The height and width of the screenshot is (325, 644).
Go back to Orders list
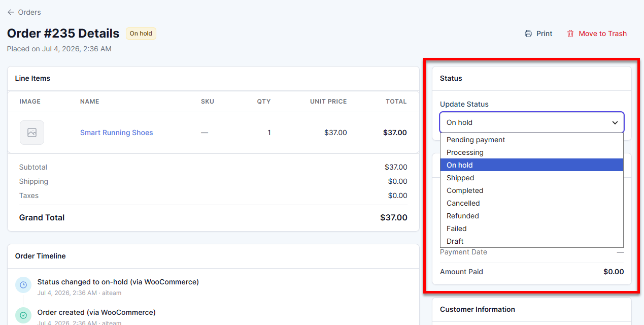coord(24,12)
